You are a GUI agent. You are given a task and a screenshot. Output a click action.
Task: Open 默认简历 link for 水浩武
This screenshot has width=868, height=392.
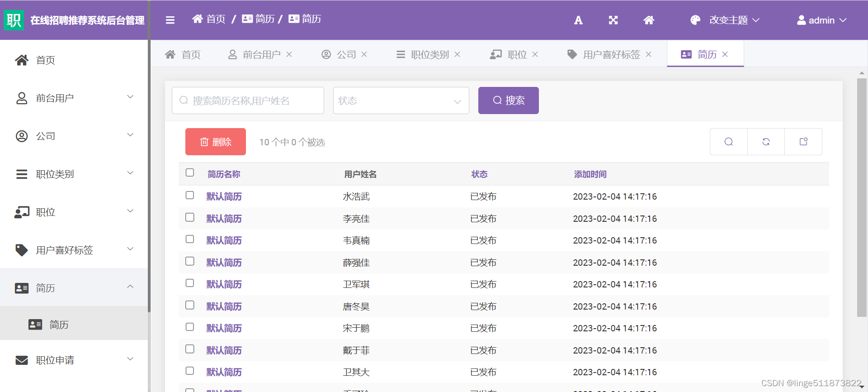tap(224, 196)
